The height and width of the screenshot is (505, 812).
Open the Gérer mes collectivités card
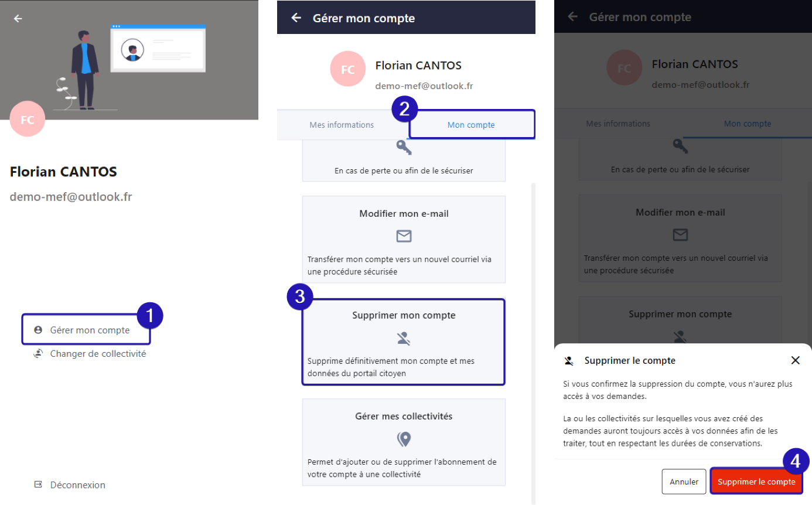pos(404,442)
